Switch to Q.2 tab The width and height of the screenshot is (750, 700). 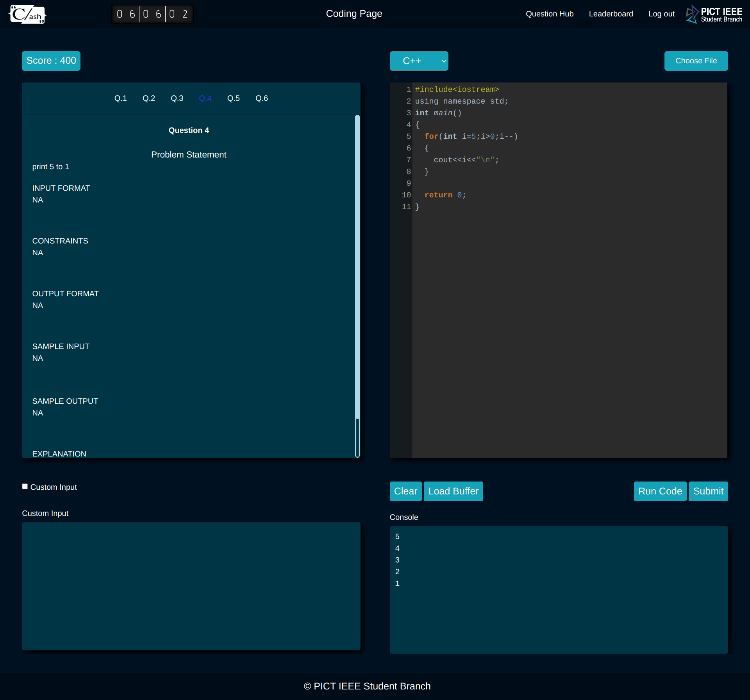point(149,98)
